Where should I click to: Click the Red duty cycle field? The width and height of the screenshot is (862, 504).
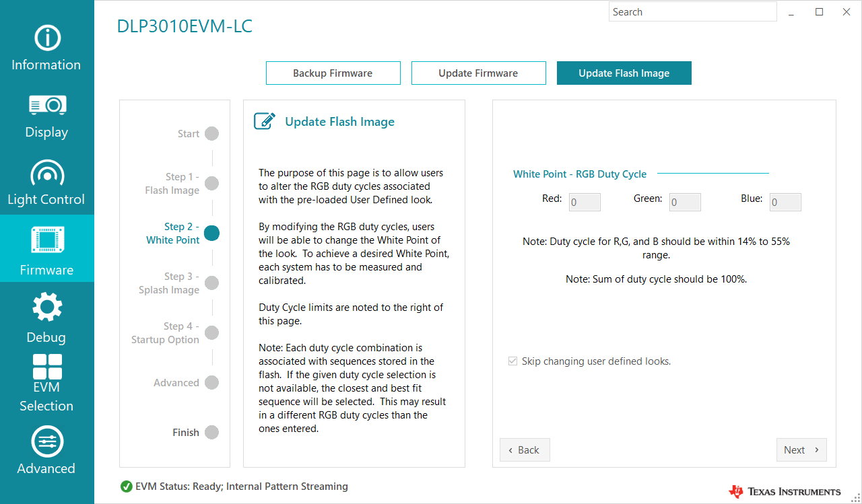pos(585,202)
